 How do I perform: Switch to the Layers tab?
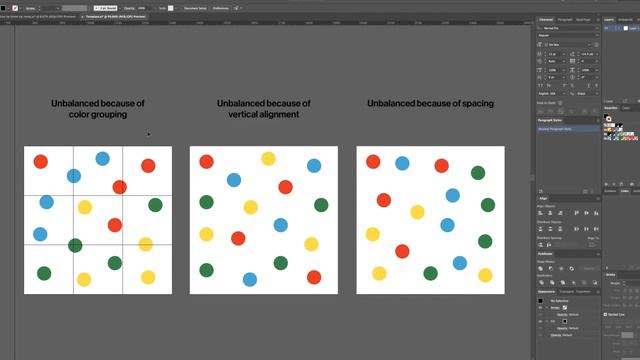click(609, 20)
